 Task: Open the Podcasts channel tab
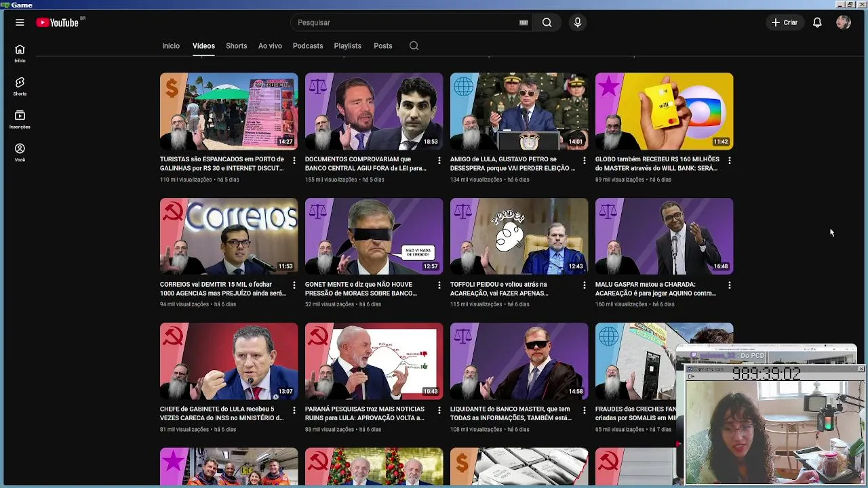[x=308, y=46]
